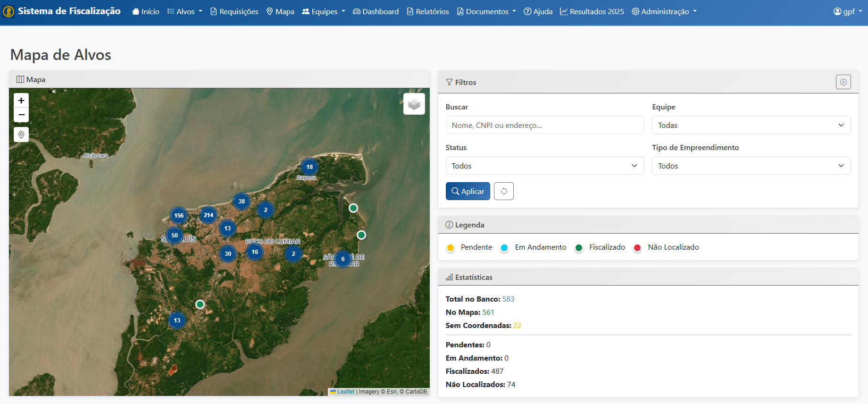Open the Alvos menu
868x404 pixels.
(185, 11)
